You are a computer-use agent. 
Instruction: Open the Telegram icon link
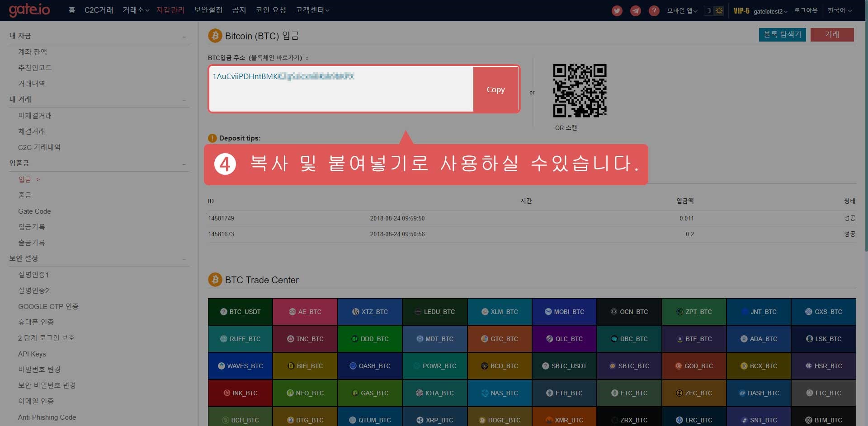[x=636, y=11]
